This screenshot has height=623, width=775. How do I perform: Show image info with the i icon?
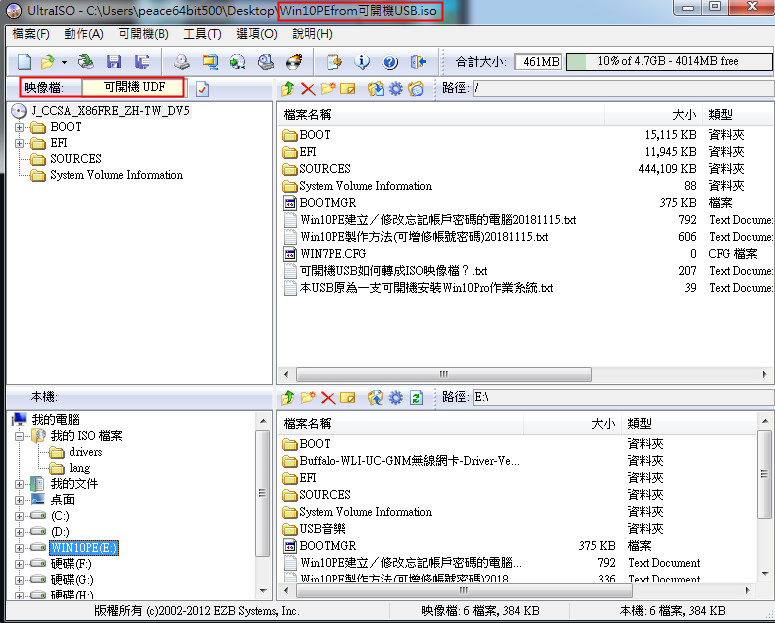[x=362, y=62]
